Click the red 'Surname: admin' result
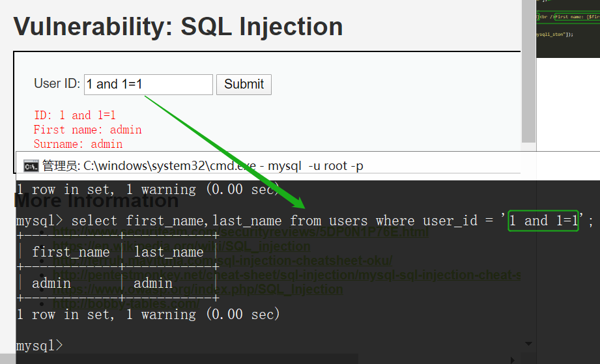This screenshot has height=364, width=600. 78,144
